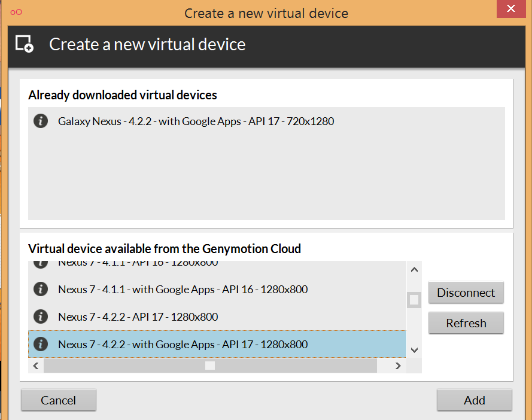
Task: Click the new virtual device header icon
Action: coord(25,44)
